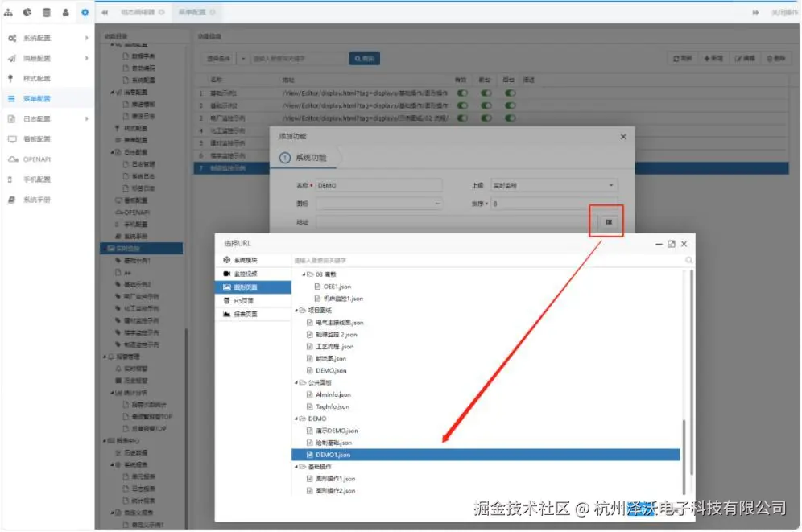Open the 图标 icon dropdown in dialog
The image size is (802, 532).
(x=378, y=204)
